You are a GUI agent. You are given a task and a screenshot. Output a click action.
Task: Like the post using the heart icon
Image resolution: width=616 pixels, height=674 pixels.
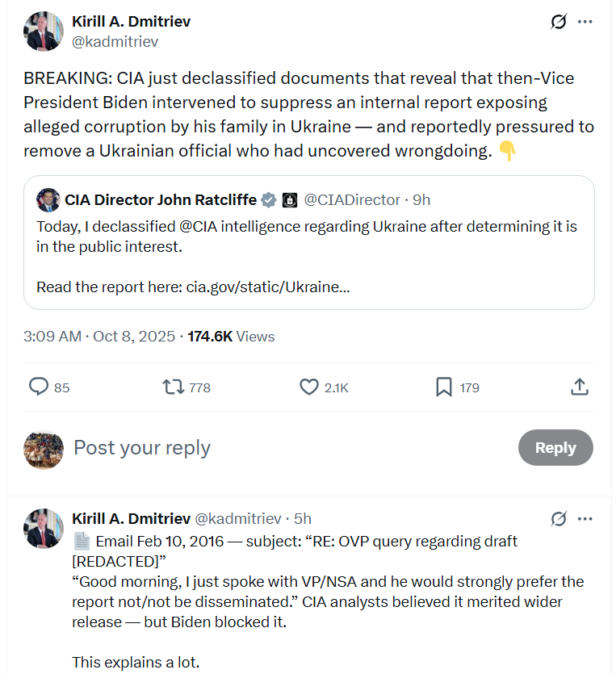tap(308, 387)
